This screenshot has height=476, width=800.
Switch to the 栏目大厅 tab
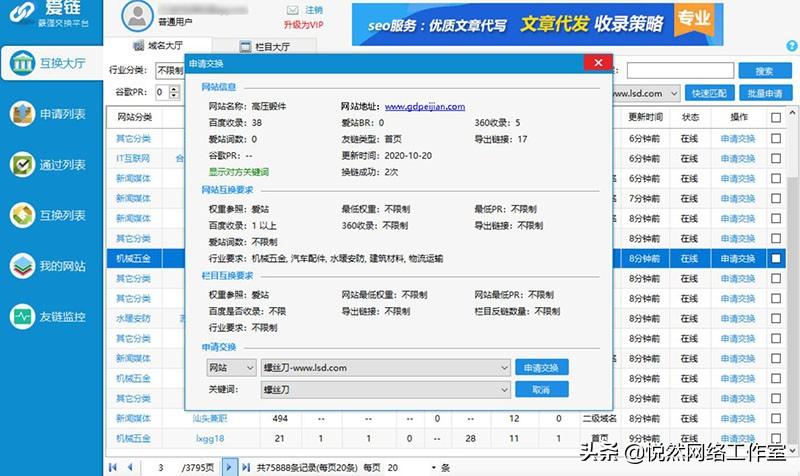[265, 46]
